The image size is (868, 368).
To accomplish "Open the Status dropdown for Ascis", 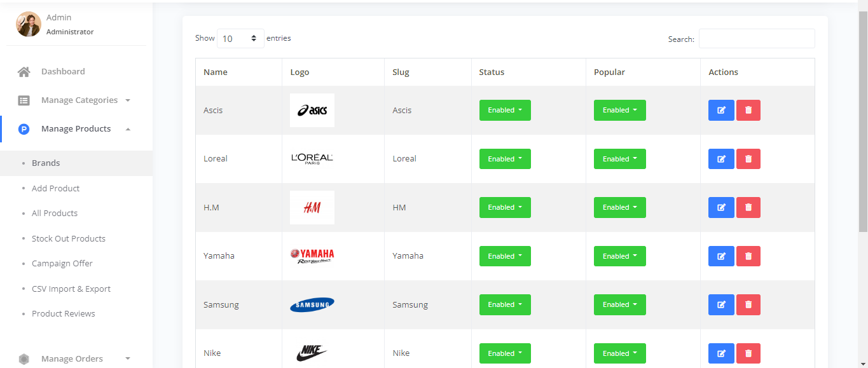I will (505, 110).
